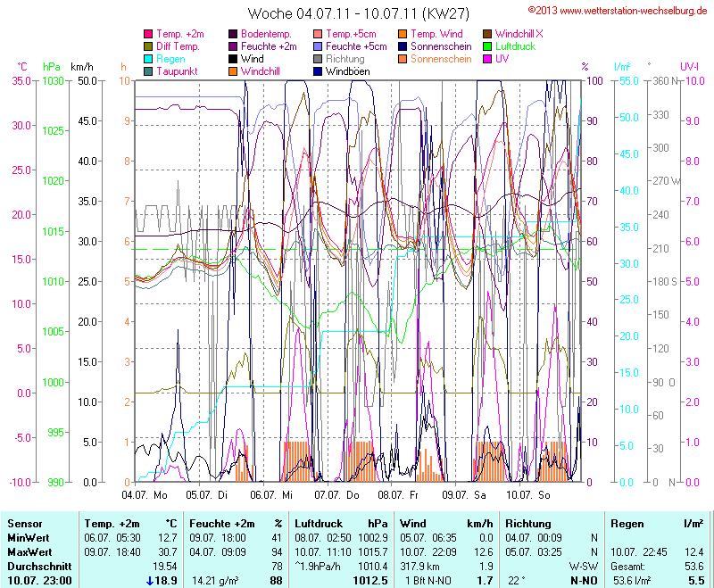Click the blue down arrow temperature trend

point(150,581)
